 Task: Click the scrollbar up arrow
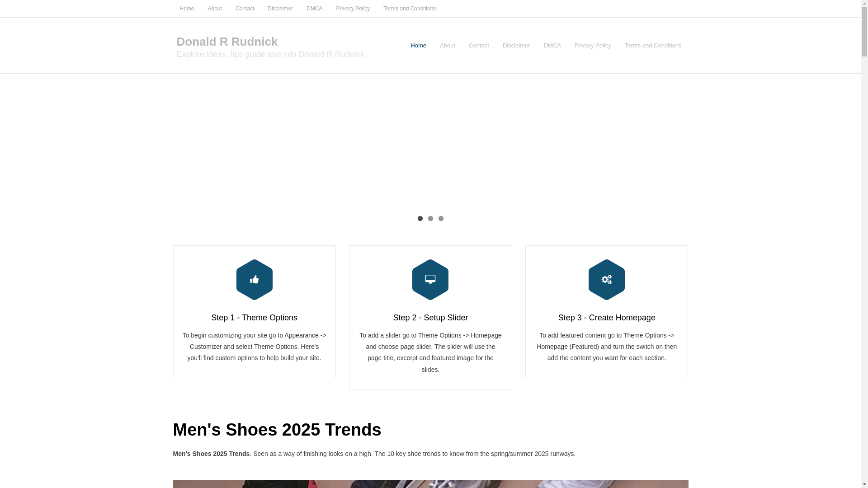[x=864, y=3]
